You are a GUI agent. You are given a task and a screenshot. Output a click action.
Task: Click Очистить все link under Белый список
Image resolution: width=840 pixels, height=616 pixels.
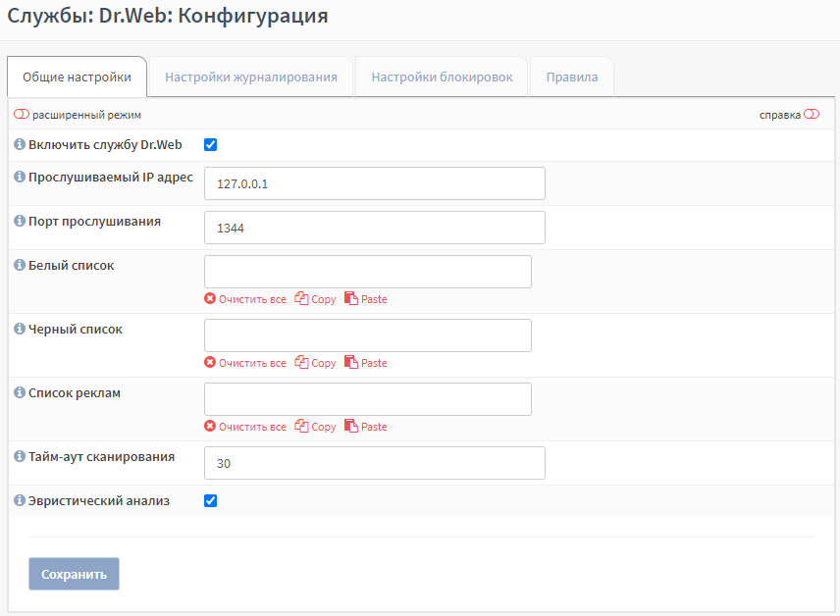(252, 299)
